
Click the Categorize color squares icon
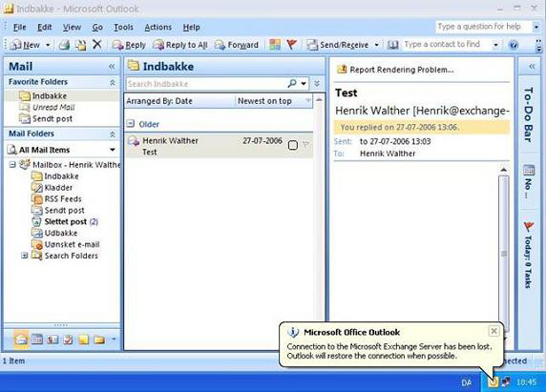(275, 44)
